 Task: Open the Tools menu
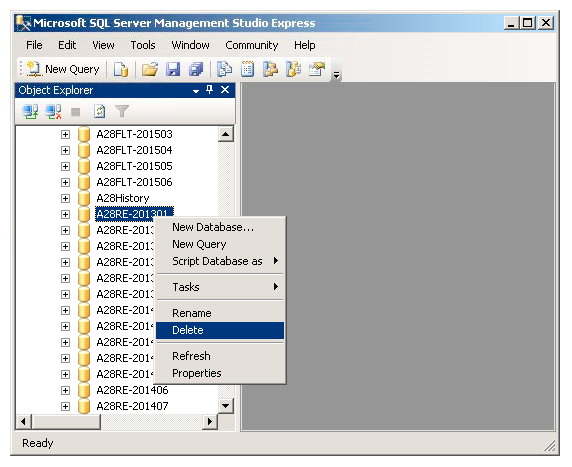click(x=143, y=45)
